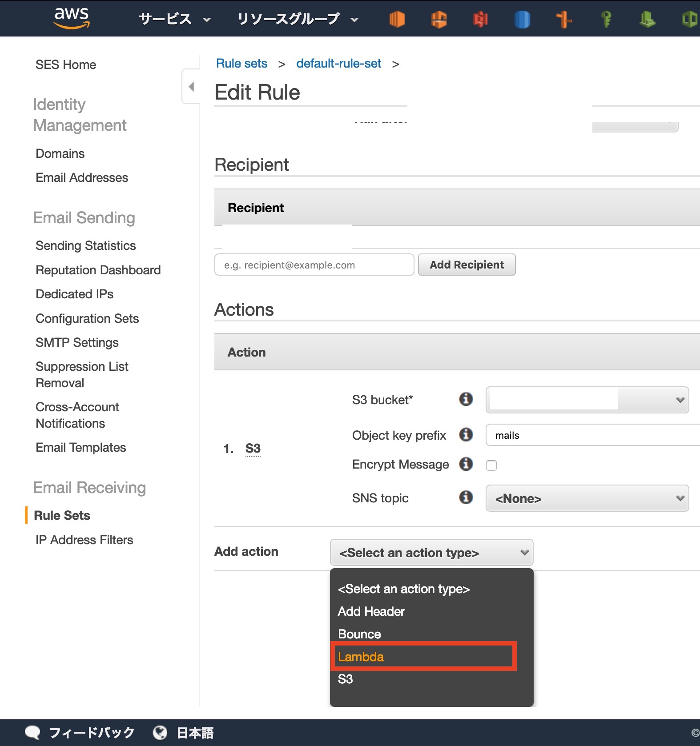Screen dimensions: 700x746
Task: Collapse the left navigation sidebar arrow
Action: (191, 86)
